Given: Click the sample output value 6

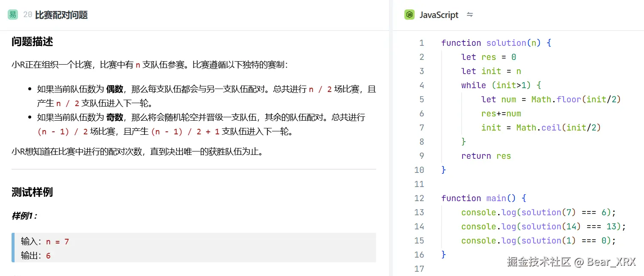Looking at the screenshot, I should click(48, 256).
